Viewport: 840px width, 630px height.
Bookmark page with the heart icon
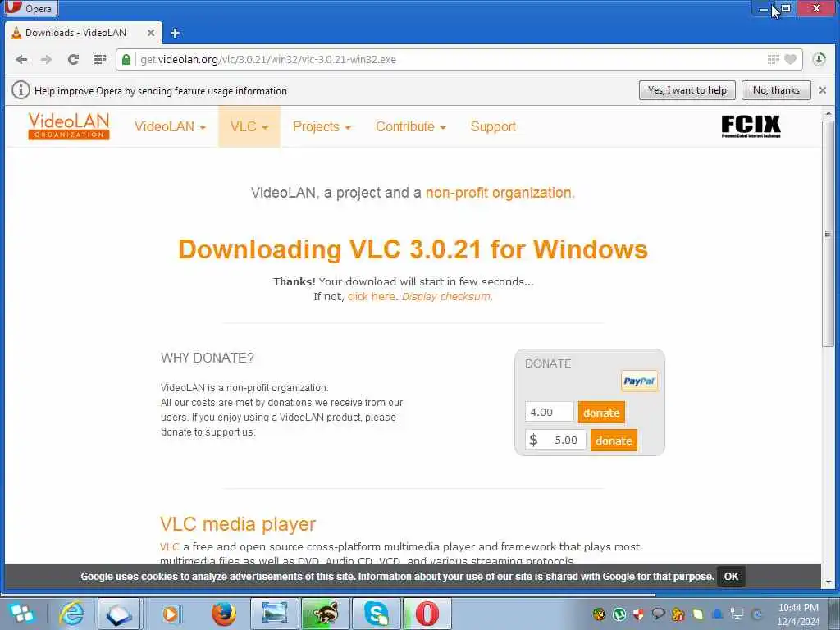tap(790, 59)
